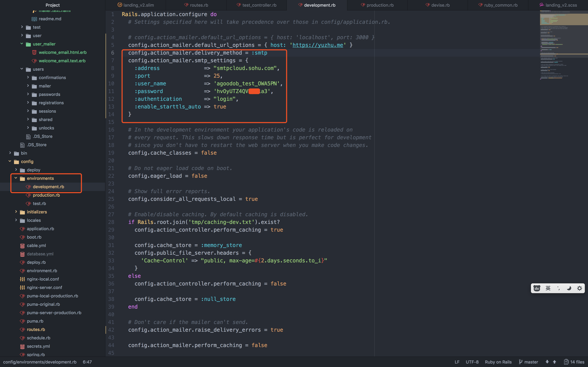Click the welcome_email.html.erb HTML icon
This screenshot has height=367, width=588.
[x=34, y=52]
